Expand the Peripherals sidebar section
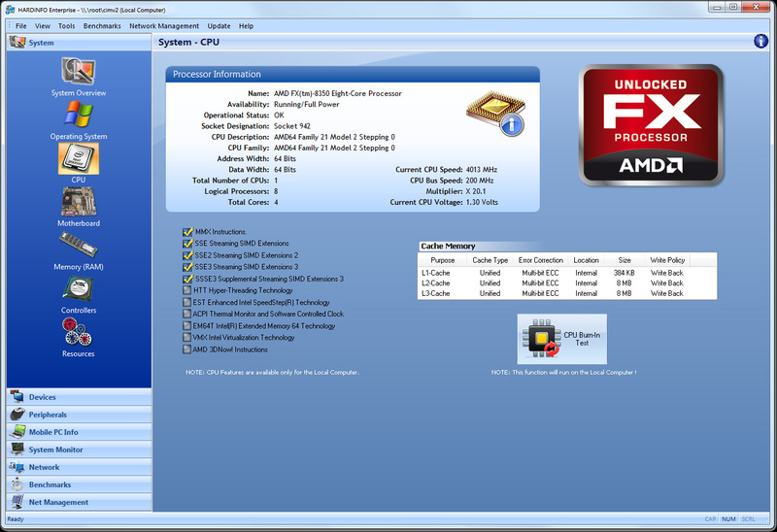Screen dimensions: 777x532 tap(80, 415)
